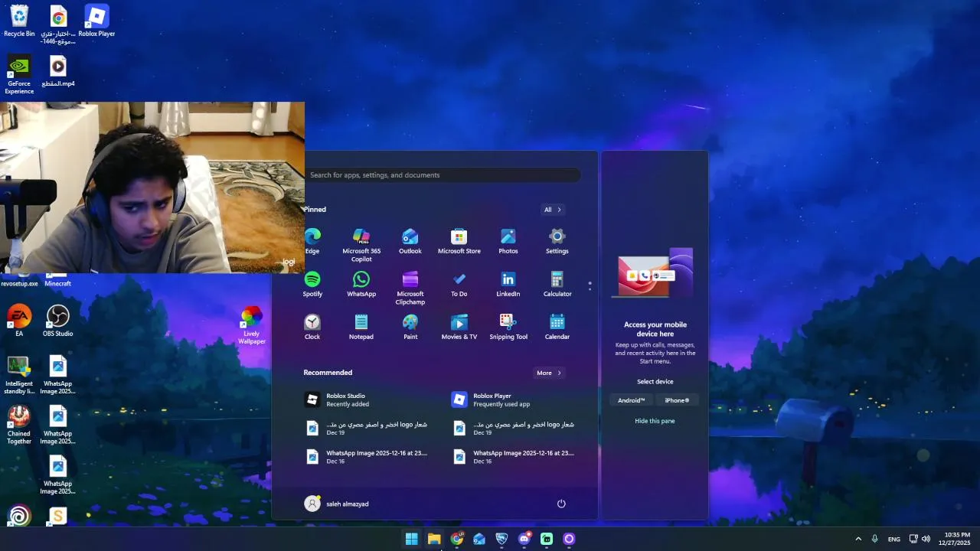Screen dimensions: 980x551
Task: Select Intelligent standby list desktop icon
Action: click(19, 376)
